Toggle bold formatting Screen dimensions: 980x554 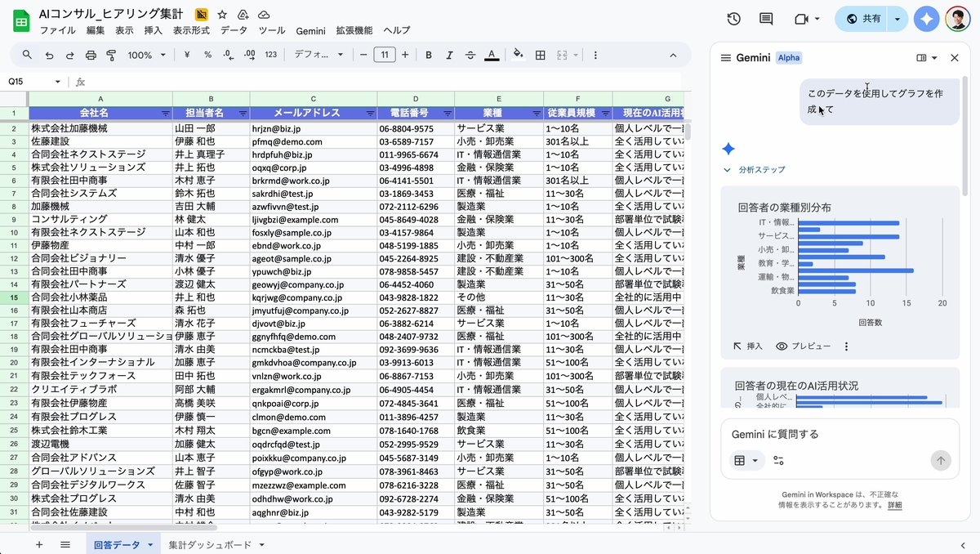pyautogui.click(x=429, y=55)
